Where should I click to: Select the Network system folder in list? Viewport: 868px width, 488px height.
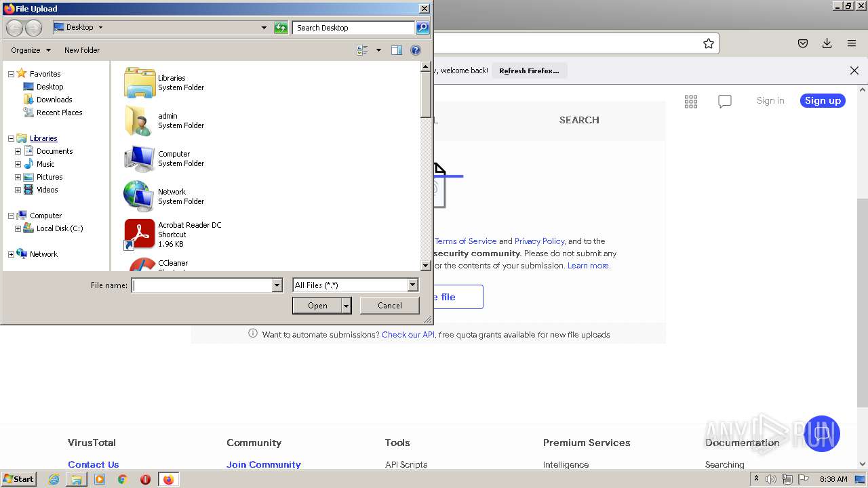pyautogui.click(x=165, y=197)
